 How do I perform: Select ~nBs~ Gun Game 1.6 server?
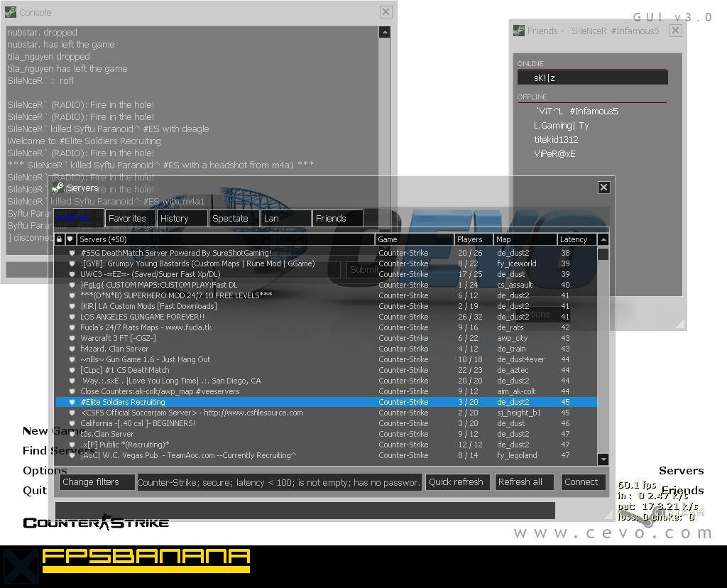tap(327, 359)
